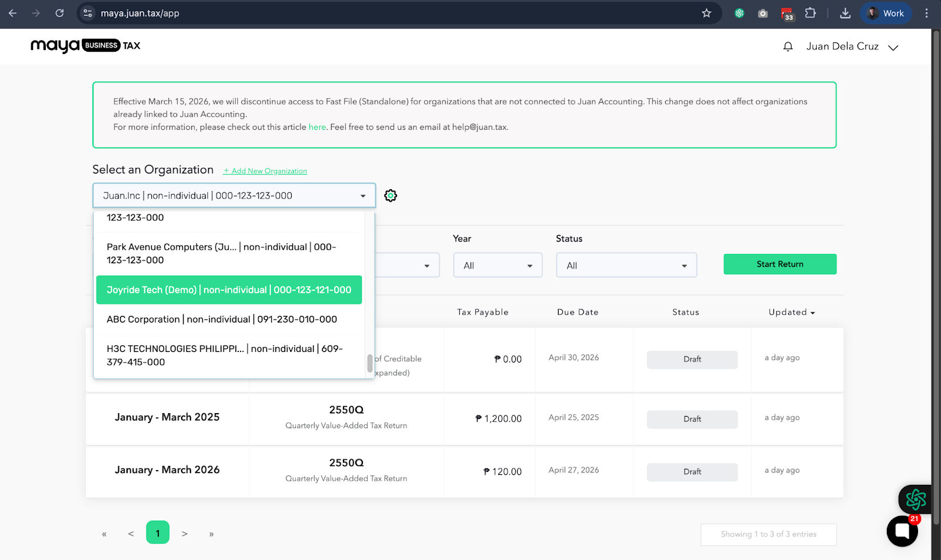
Task: Collapse the organization selector dropdown
Action: pyautogui.click(x=234, y=196)
